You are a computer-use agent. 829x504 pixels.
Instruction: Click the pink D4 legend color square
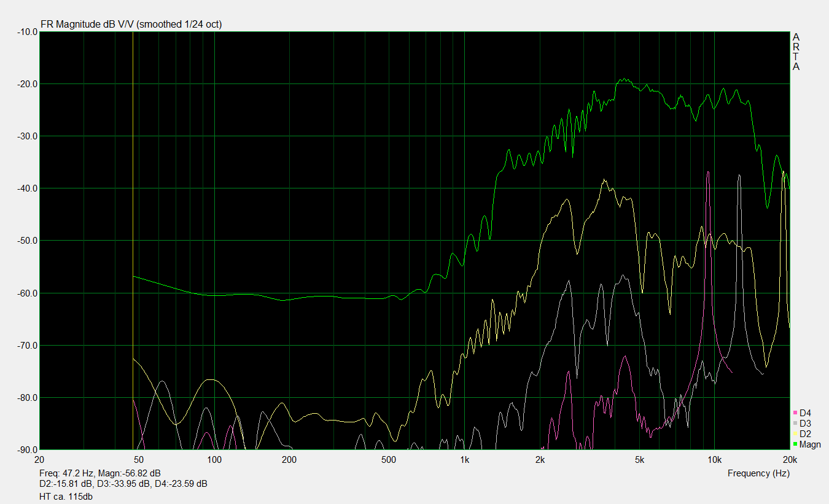[795, 413]
